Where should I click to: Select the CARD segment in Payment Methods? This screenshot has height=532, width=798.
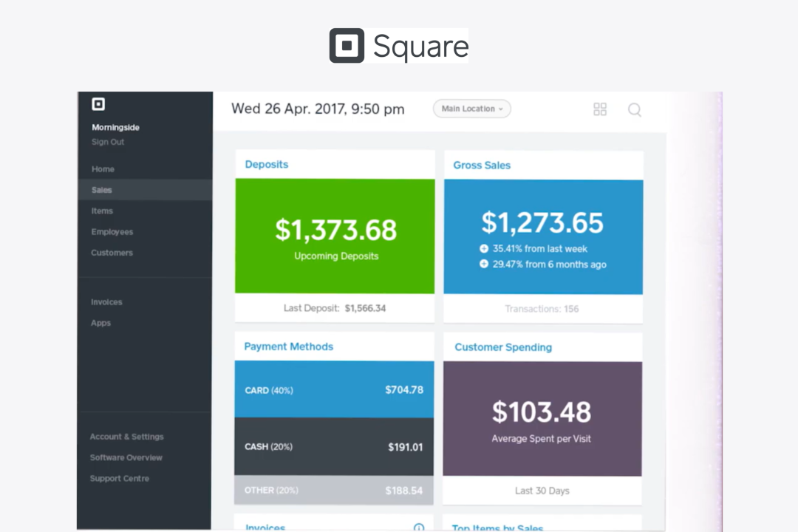334,389
